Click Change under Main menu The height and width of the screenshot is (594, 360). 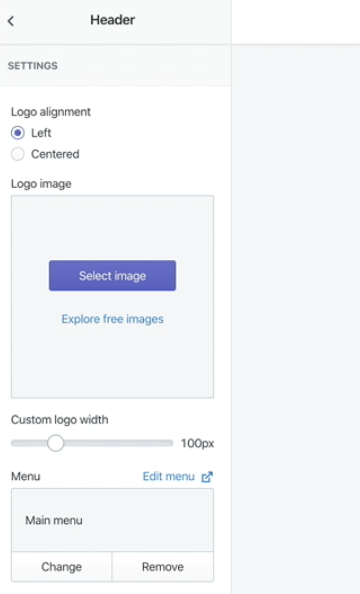61,567
